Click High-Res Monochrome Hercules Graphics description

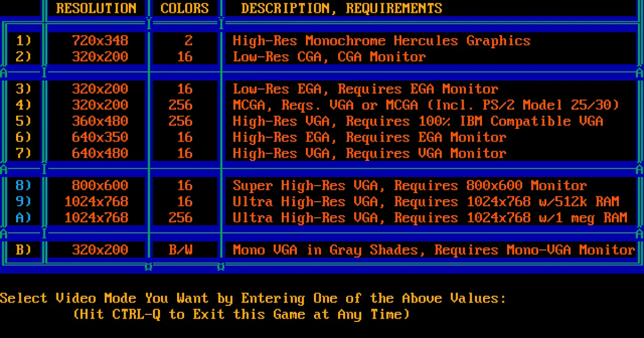[382, 41]
